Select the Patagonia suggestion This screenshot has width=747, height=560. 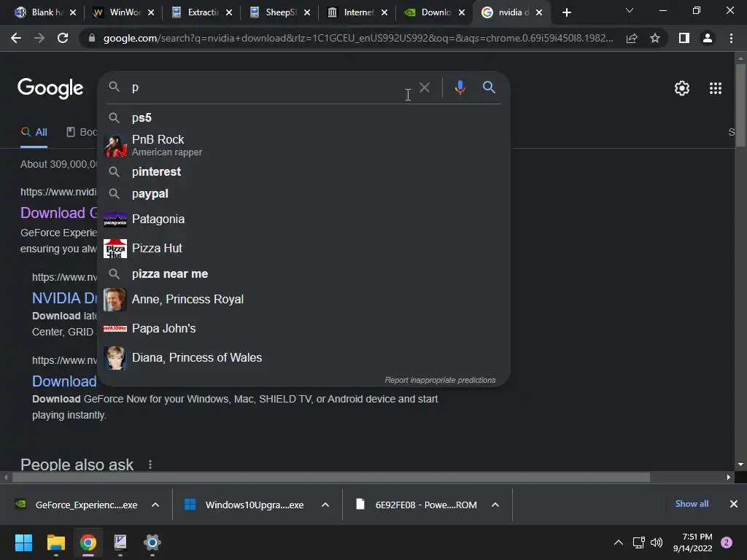pos(304,219)
